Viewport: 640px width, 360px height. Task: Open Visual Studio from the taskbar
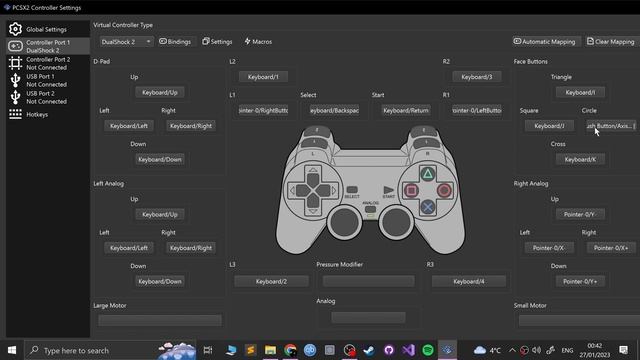tap(408, 350)
